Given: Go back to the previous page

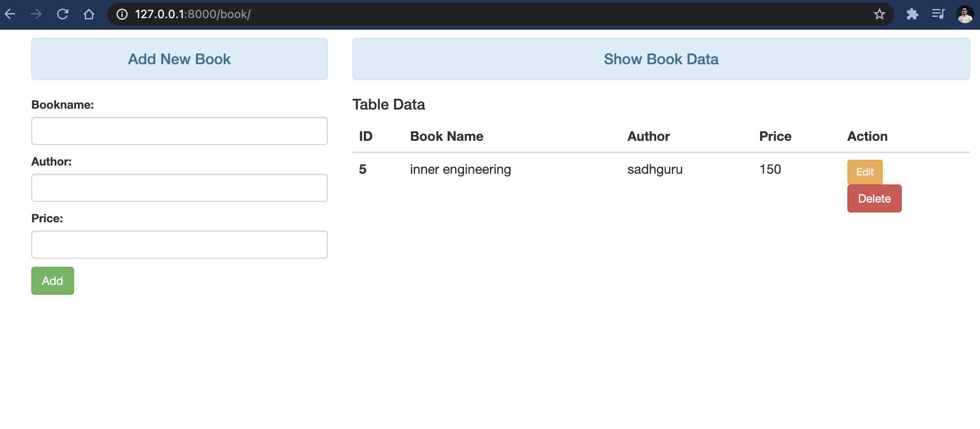Looking at the screenshot, I should coord(10,14).
